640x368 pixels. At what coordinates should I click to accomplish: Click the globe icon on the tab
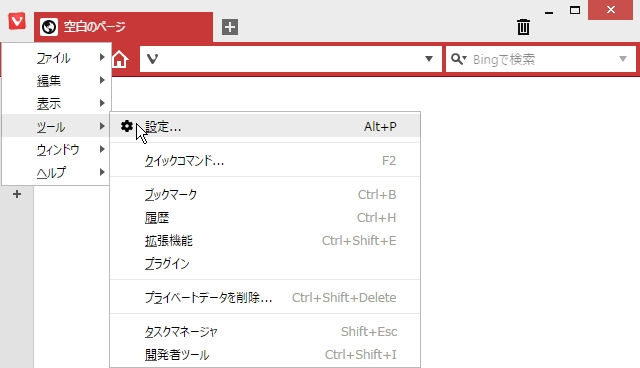49,27
